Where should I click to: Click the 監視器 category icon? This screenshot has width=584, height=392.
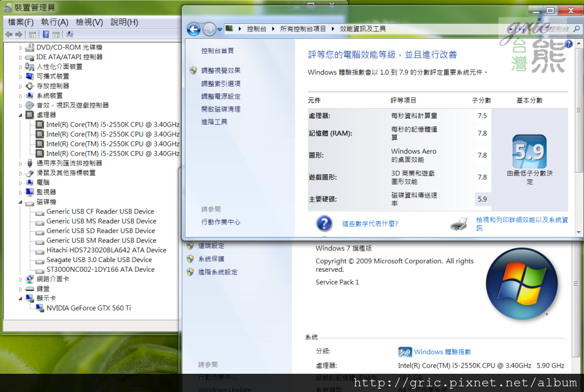click(x=30, y=192)
